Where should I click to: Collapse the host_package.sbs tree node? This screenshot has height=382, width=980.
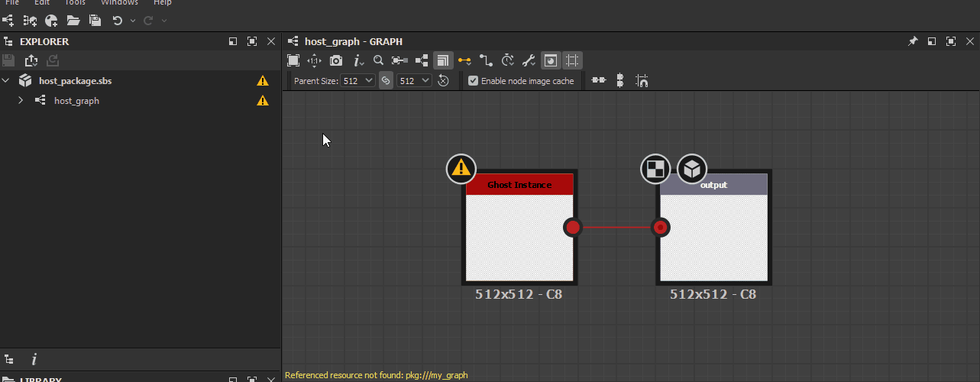[x=6, y=80]
